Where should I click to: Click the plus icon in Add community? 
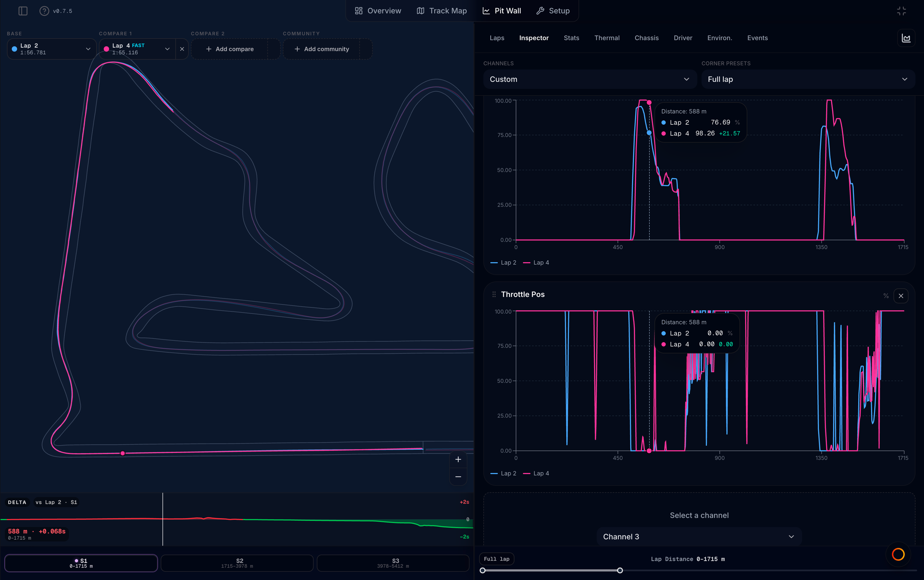(x=297, y=49)
